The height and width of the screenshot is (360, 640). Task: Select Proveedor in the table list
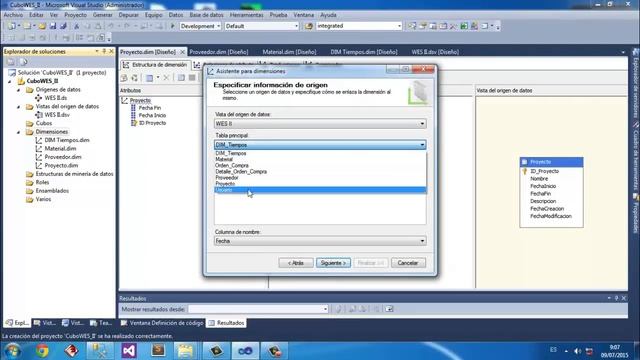click(x=320, y=178)
